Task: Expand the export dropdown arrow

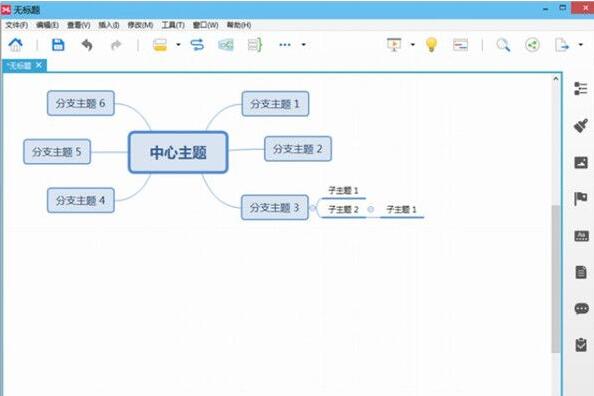Action: 580,45
